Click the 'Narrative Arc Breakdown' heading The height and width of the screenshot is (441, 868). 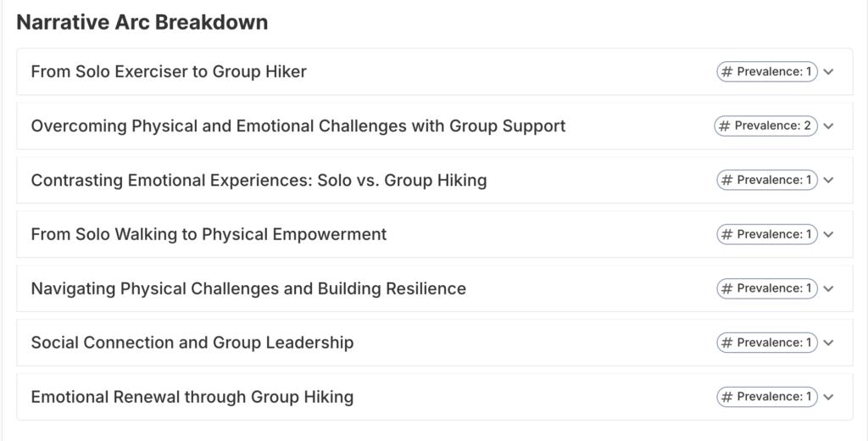pyautogui.click(x=142, y=23)
